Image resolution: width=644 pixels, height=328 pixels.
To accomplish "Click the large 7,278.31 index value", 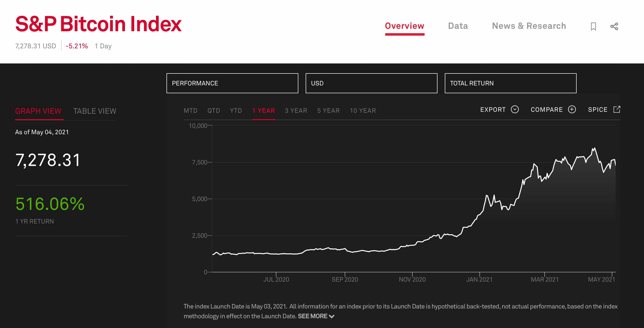I will pos(48,160).
